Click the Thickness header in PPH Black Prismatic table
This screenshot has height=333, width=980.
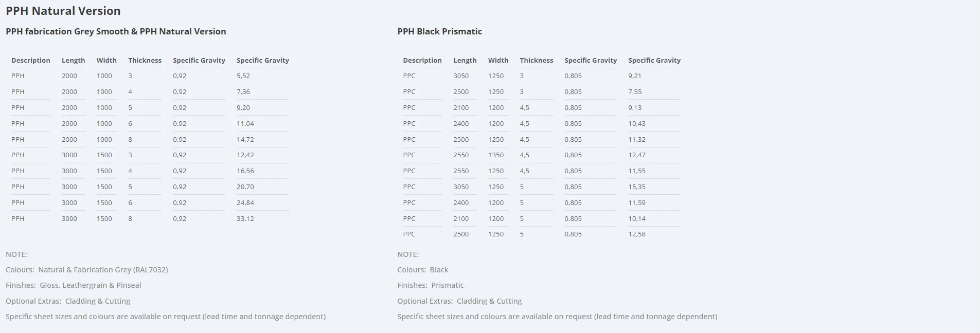pos(536,60)
